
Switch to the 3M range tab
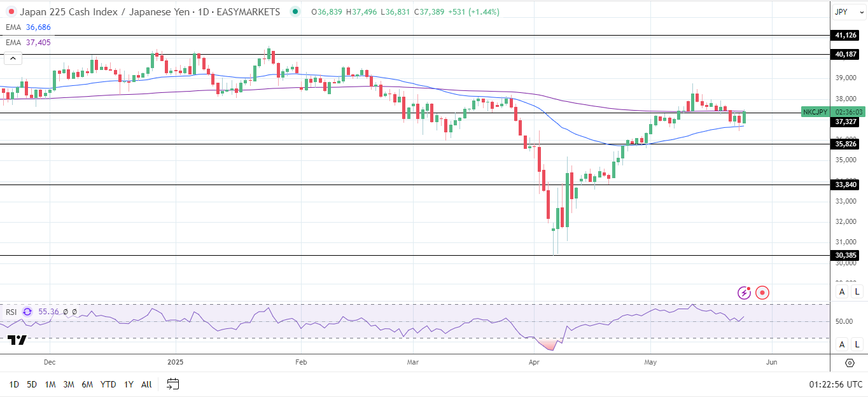(69, 384)
